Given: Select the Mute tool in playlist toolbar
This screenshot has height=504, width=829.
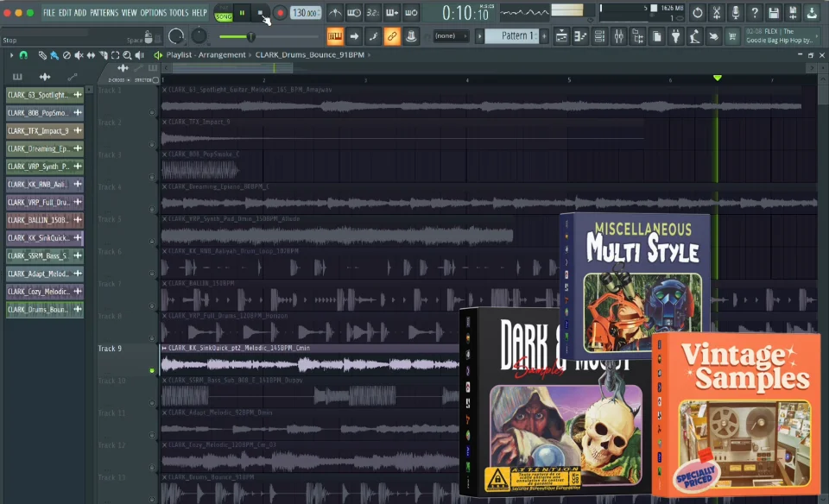Looking at the screenshot, I should click(79, 55).
